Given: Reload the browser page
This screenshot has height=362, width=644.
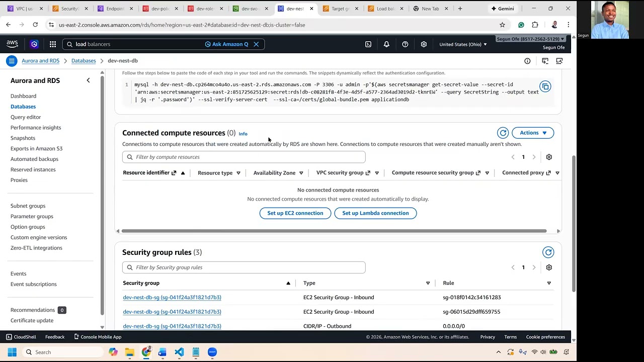Looking at the screenshot, I should click(35, 25).
